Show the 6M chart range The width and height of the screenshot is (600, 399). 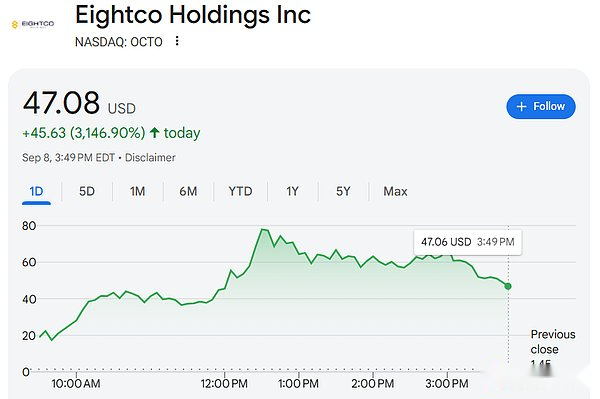click(188, 191)
